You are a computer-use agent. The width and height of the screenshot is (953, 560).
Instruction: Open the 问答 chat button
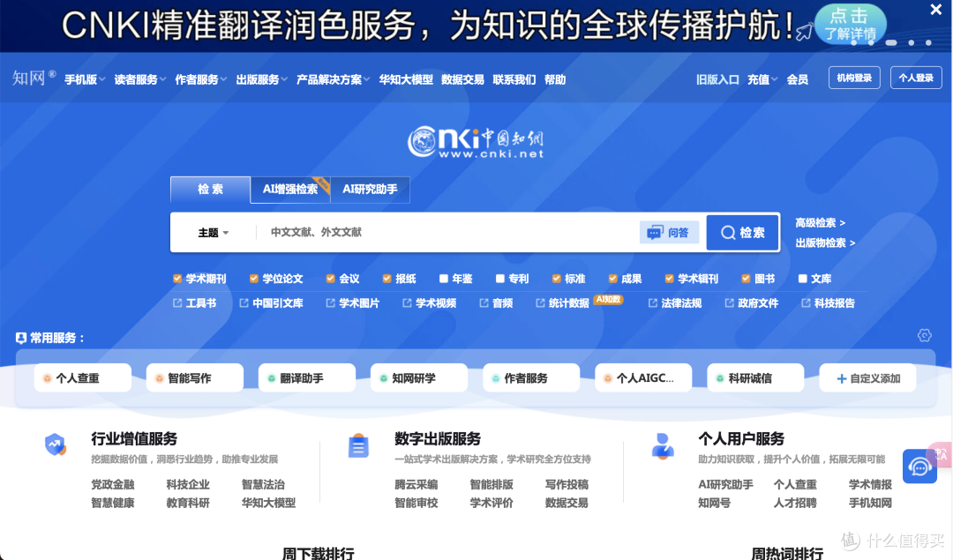pyautogui.click(x=669, y=233)
